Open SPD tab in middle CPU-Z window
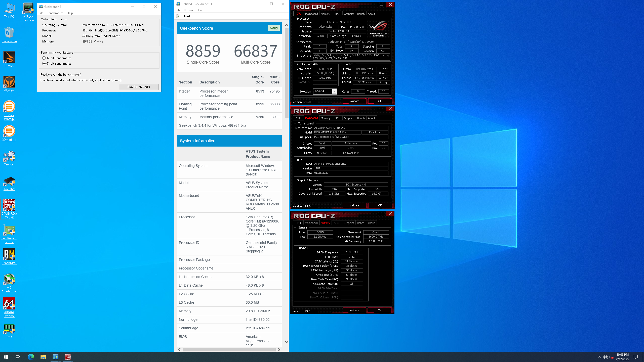644x362 pixels. tap(337, 118)
